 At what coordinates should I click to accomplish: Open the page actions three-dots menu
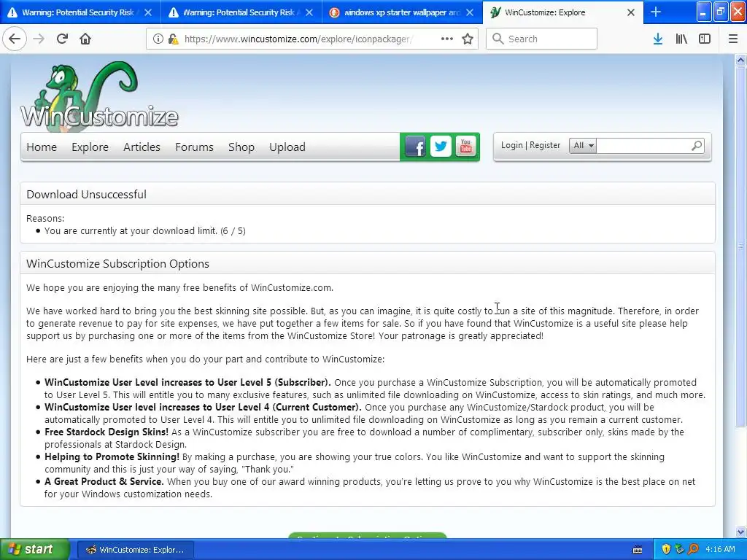pos(447,39)
